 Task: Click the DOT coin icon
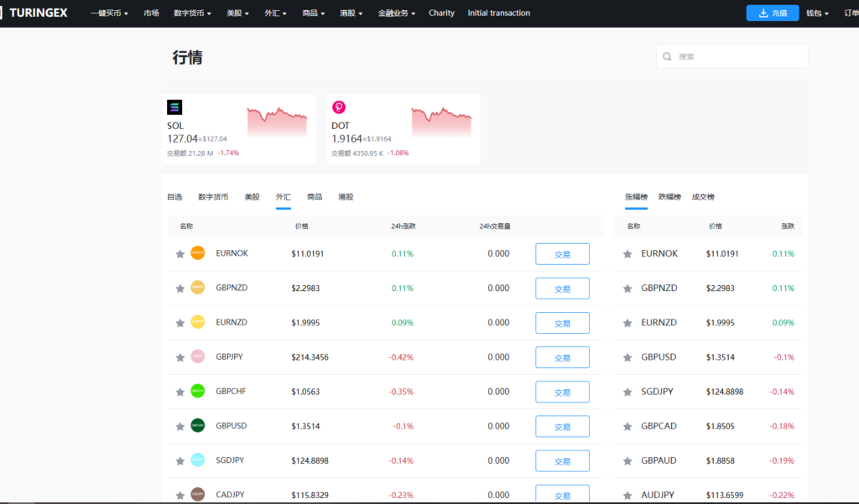pyautogui.click(x=339, y=107)
